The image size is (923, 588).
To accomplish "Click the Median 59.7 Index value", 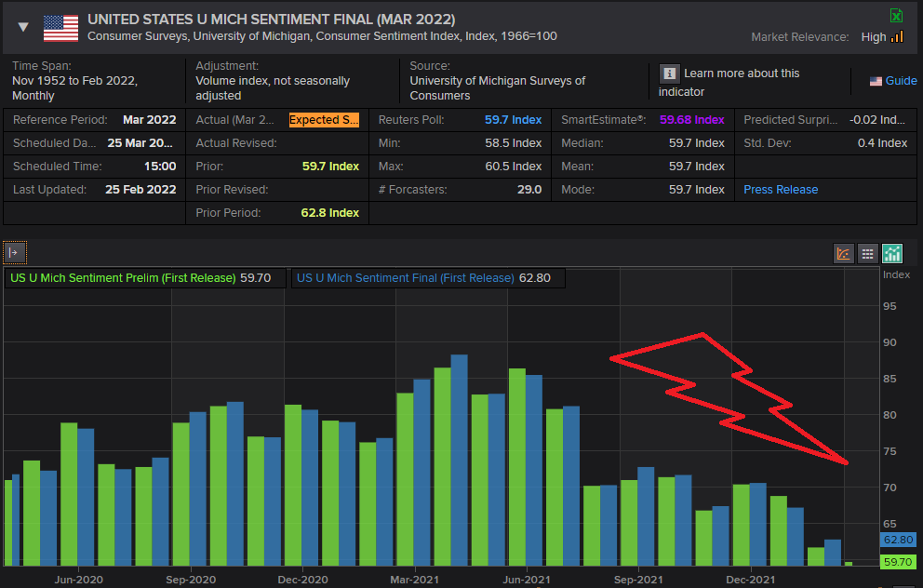I will click(x=696, y=143).
